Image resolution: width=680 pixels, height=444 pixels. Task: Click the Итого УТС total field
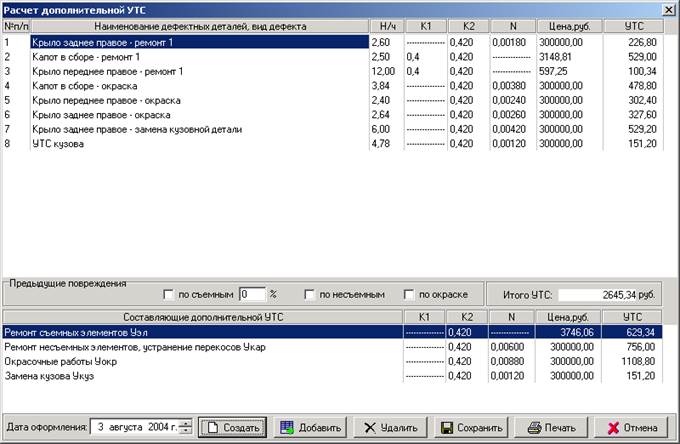point(608,296)
